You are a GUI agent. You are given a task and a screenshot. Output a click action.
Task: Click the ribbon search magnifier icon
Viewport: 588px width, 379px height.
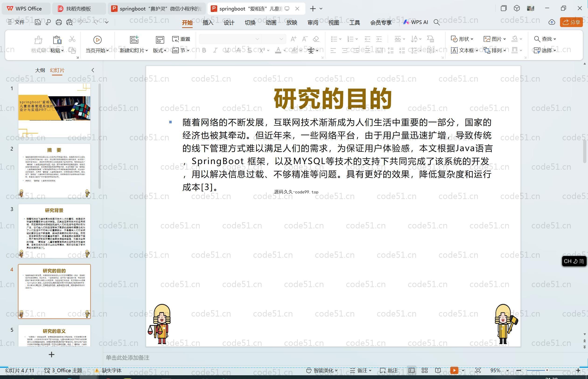click(x=437, y=22)
